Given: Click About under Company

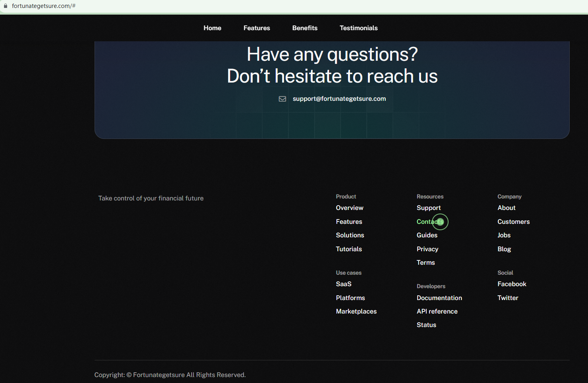Looking at the screenshot, I should [506, 208].
